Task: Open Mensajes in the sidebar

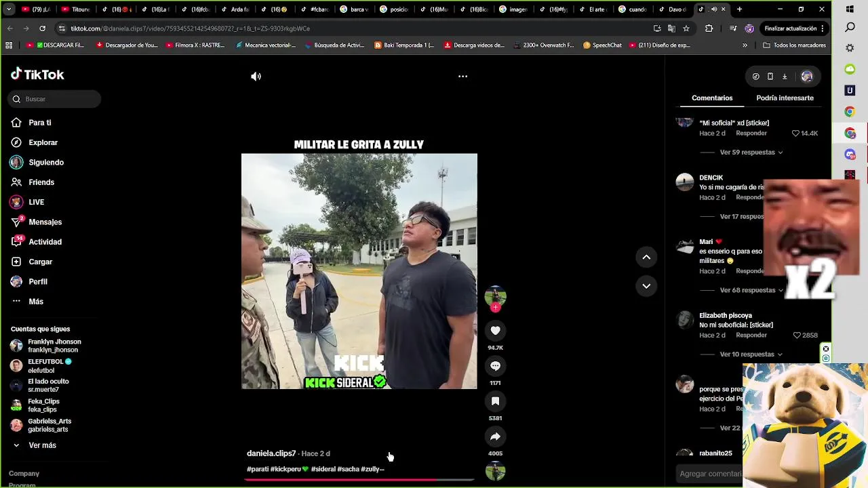Action: click(45, 222)
